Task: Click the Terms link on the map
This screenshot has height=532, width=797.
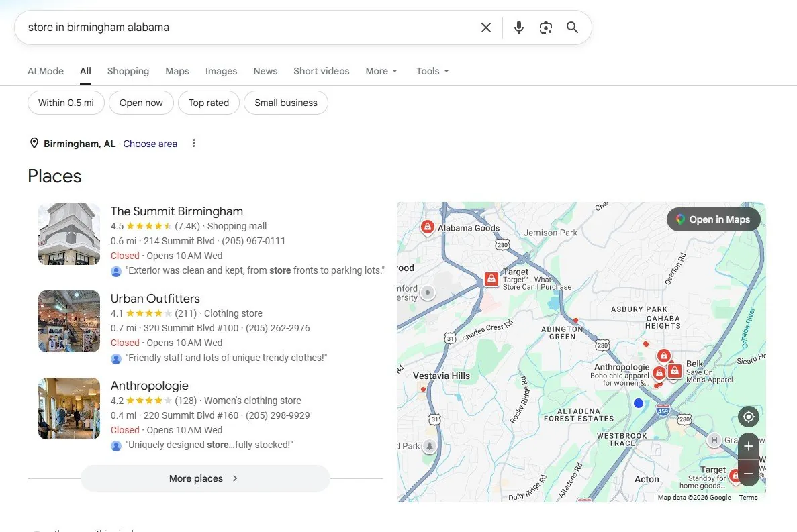Action: [x=748, y=498]
